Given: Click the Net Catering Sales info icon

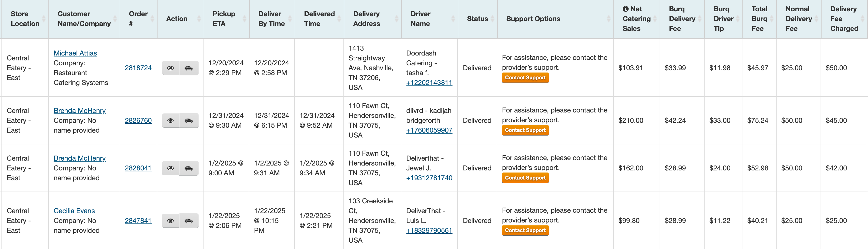Looking at the screenshot, I should click(625, 9).
